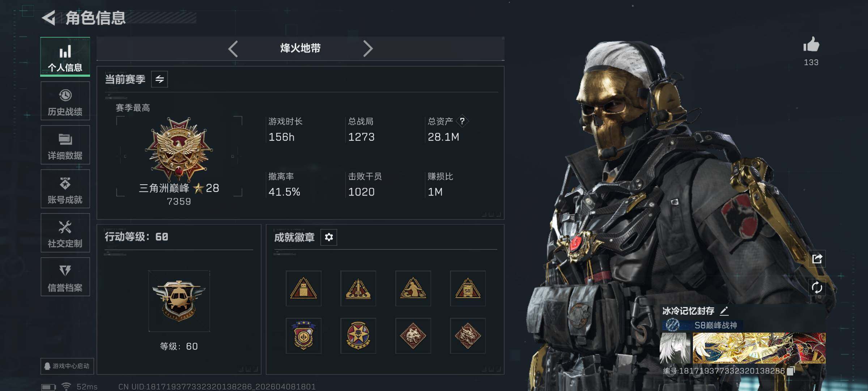This screenshot has width=868, height=391.
Task: Open the 历史战绩 tab
Action: (x=65, y=101)
